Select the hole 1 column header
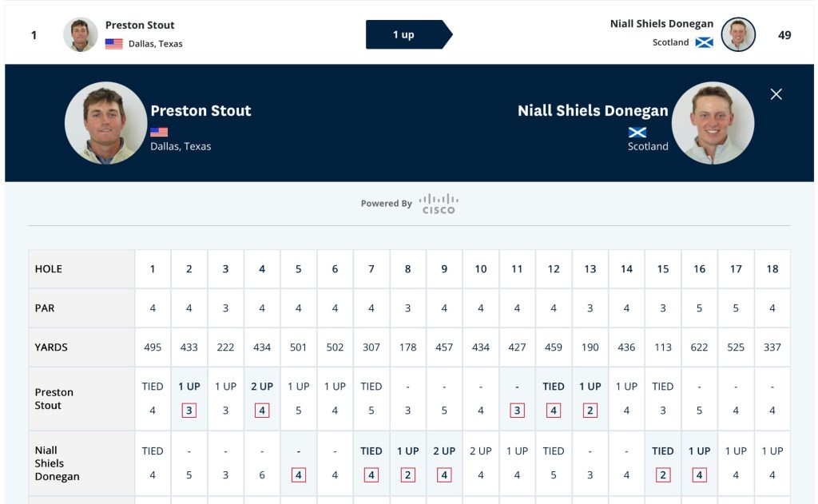Viewport: 818px width, 504px height. click(153, 269)
